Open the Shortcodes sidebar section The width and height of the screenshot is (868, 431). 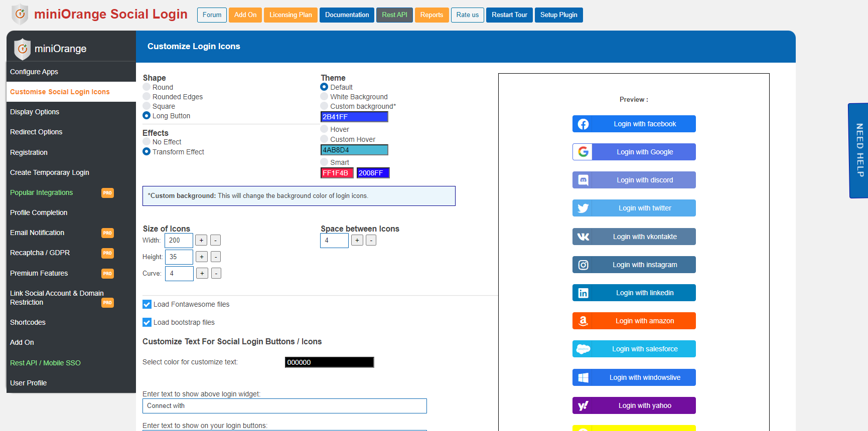tap(71, 322)
